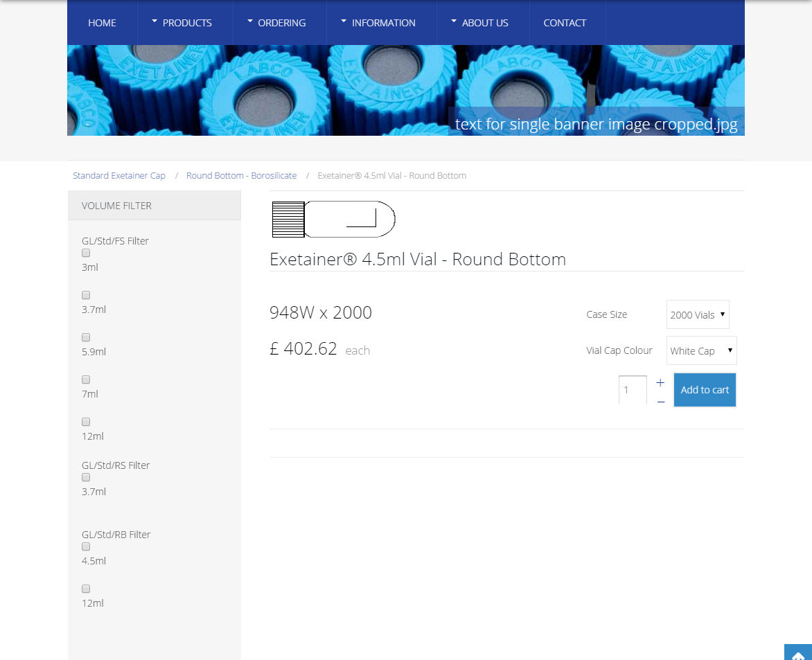Click the Exetainer cap banner image
The width and height of the screenshot is (812, 660).
[x=406, y=90]
